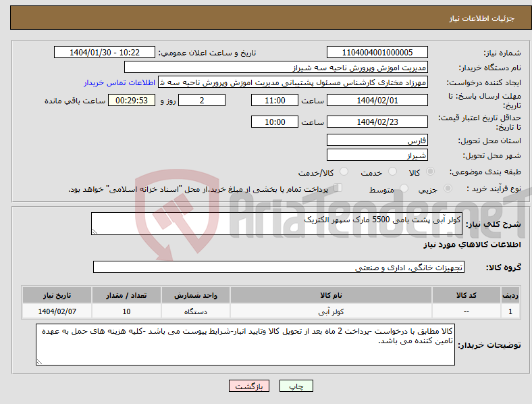Click the شماره نیاز field 1104004001000005

[x=377, y=52]
